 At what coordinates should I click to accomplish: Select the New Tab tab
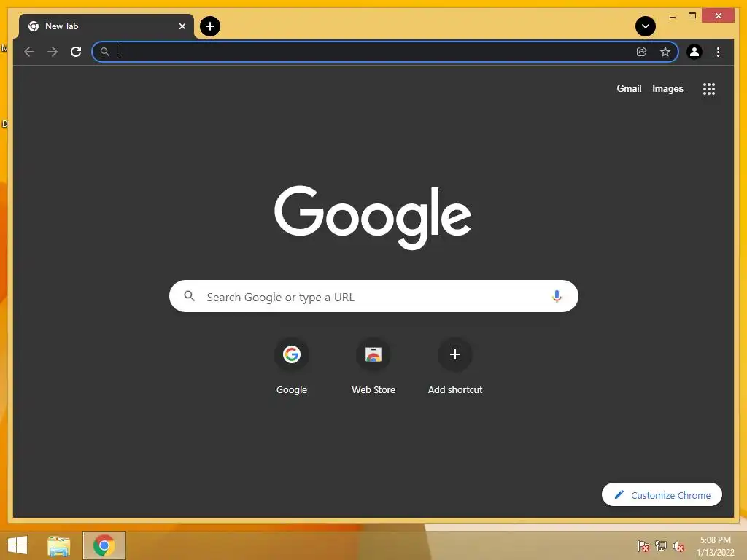(x=107, y=26)
